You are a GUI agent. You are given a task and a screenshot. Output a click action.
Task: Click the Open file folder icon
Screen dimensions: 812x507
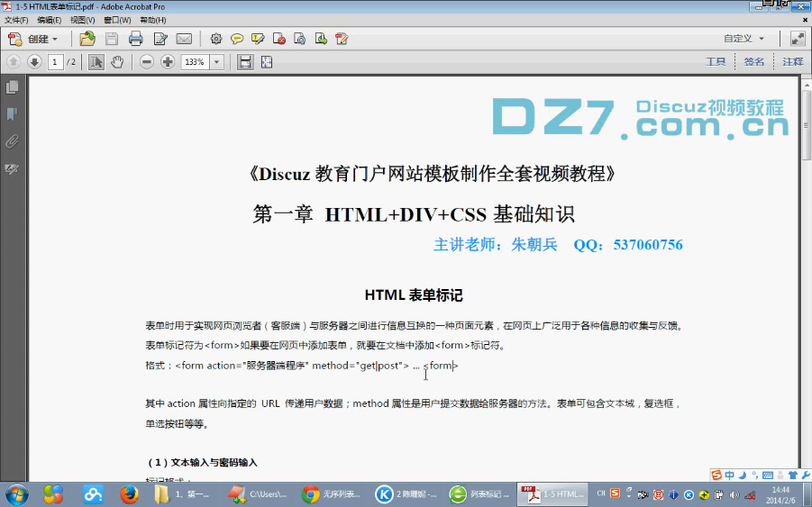tap(87, 39)
